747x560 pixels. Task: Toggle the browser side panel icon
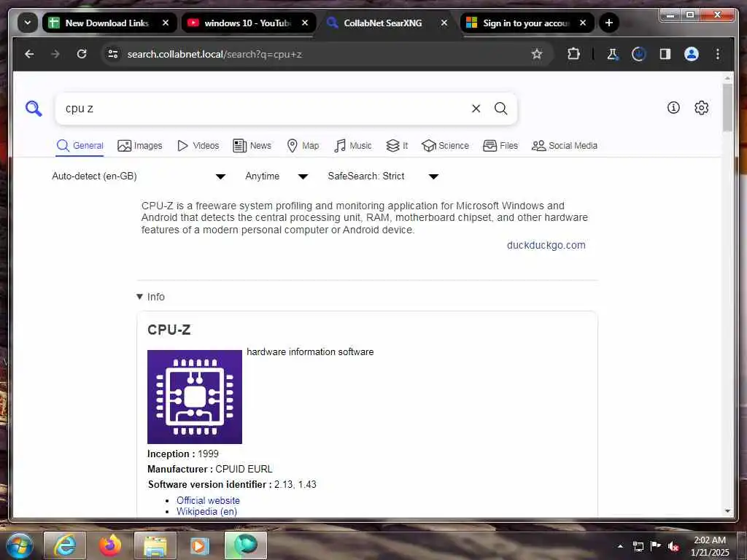point(665,54)
